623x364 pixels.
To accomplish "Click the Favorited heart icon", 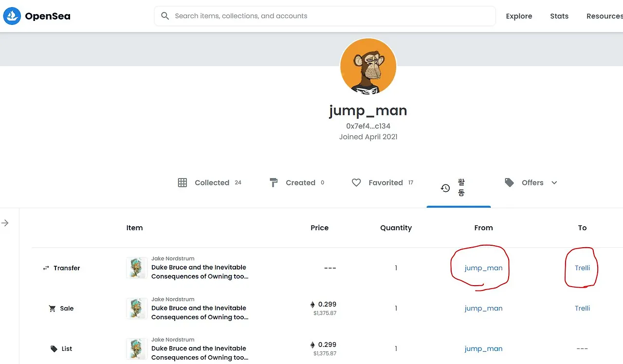I will tap(356, 182).
